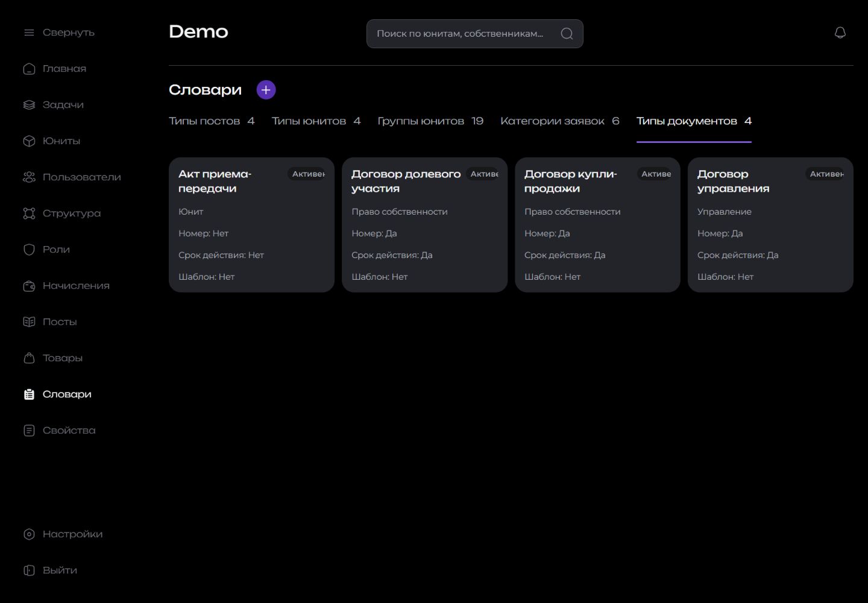
Task: Select the Категории заявок tab
Action: 560,121
